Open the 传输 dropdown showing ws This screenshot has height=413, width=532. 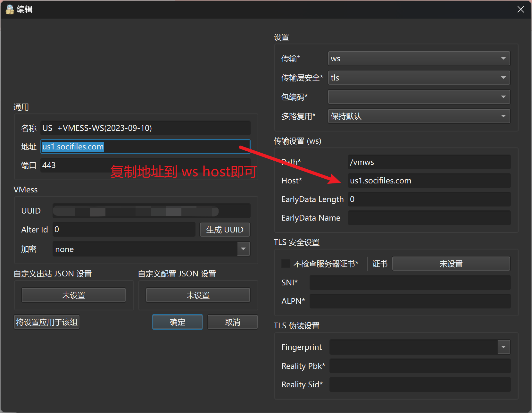coord(419,58)
